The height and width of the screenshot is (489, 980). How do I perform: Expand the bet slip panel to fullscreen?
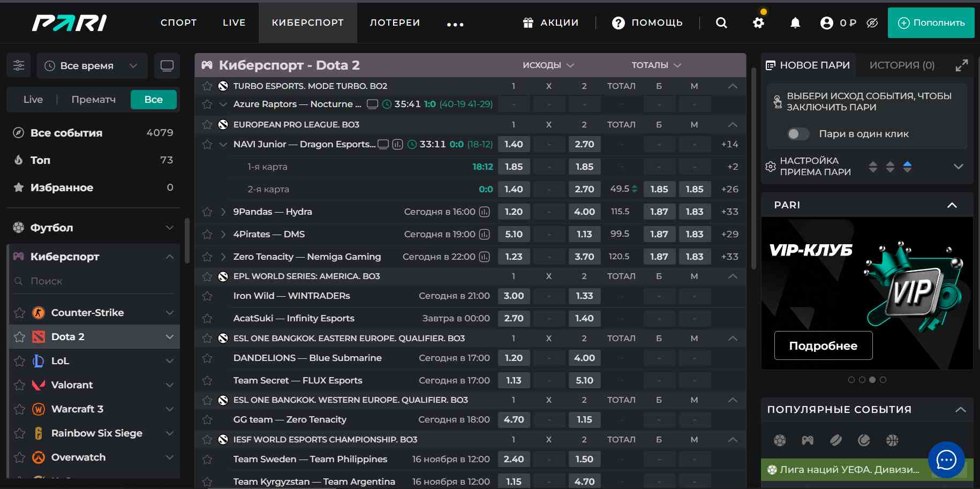tap(962, 65)
